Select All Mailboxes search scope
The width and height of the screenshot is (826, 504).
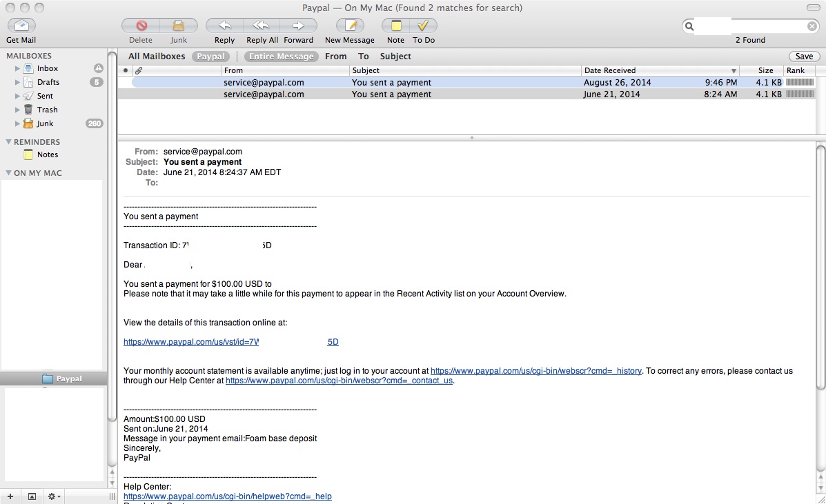157,57
